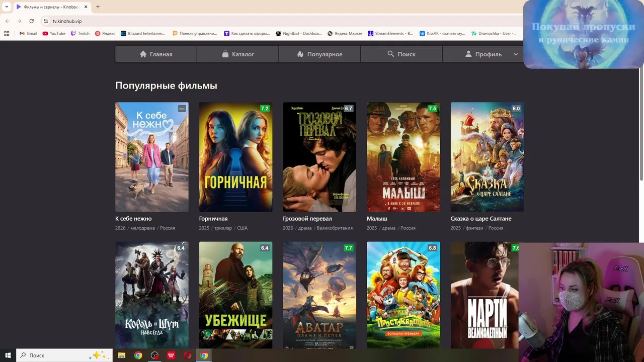Viewport: 644px width, 362px height.
Task: Open the Windows Start menu
Action: click(8, 355)
